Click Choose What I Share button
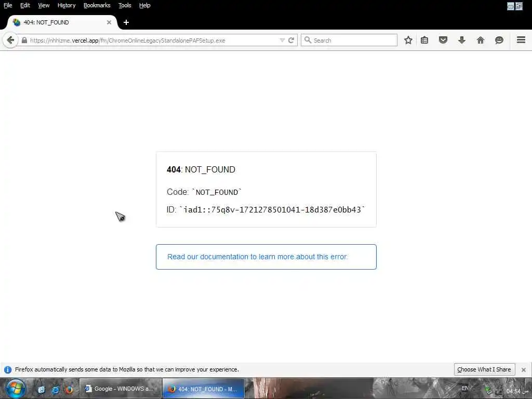The width and height of the screenshot is (532, 399). pyautogui.click(x=484, y=369)
